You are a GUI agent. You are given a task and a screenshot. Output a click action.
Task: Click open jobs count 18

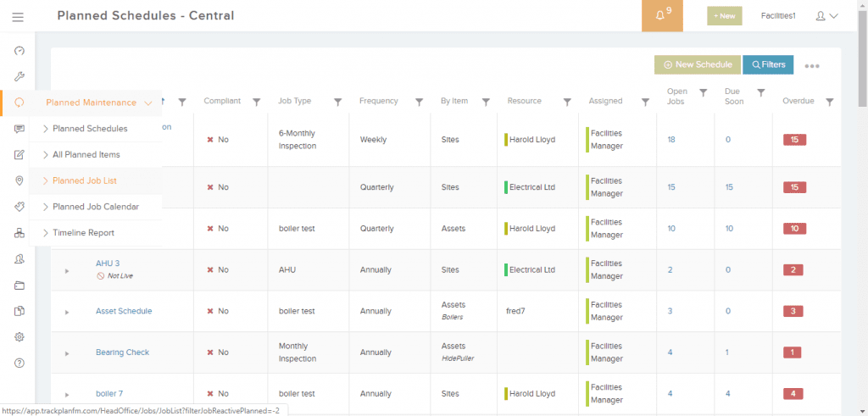(671, 140)
